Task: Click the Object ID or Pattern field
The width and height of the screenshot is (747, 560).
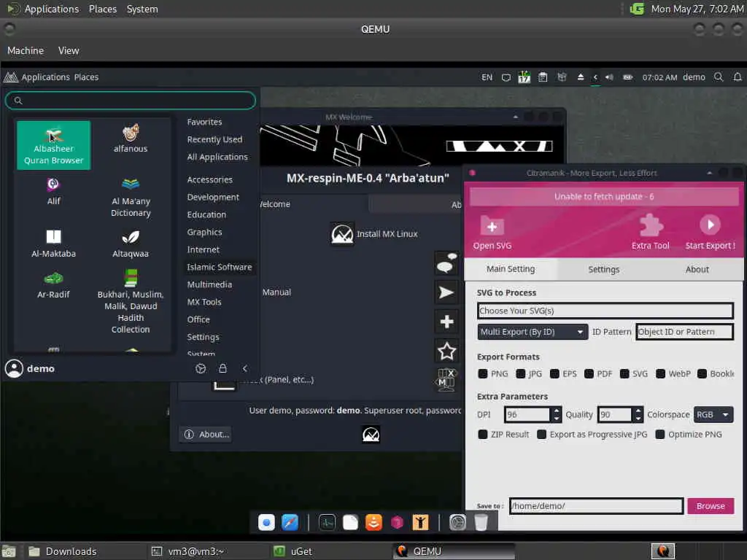Action: pos(684,332)
